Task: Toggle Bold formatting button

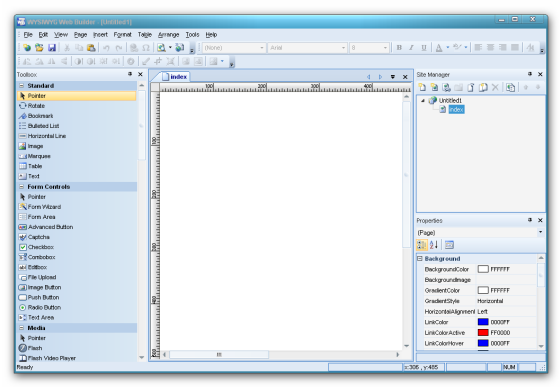Action: coord(399,47)
